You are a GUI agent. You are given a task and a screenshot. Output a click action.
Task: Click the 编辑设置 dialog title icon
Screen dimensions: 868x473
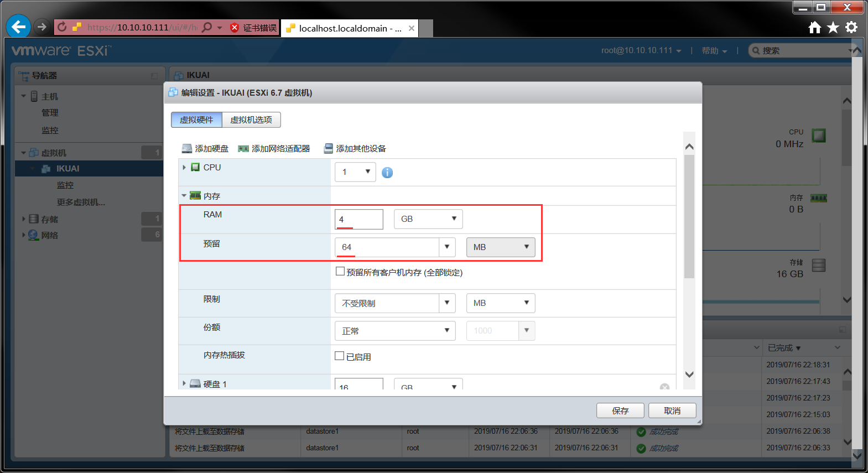point(173,92)
